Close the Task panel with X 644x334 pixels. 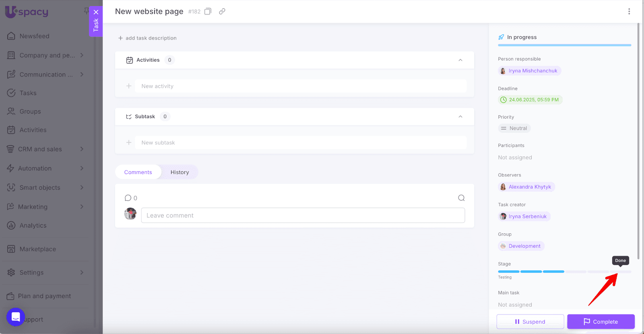pyautogui.click(x=96, y=12)
